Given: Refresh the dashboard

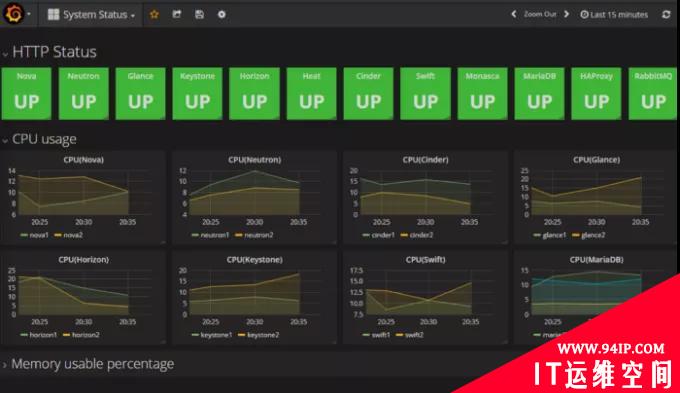Looking at the screenshot, I should [x=666, y=15].
